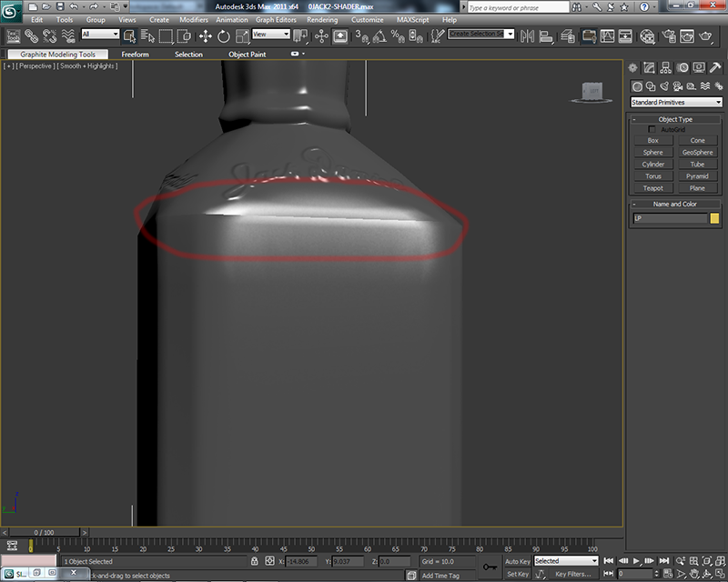Enable the AutoGrid checkbox
The width and height of the screenshot is (728, 582).
(x=652, y=129)
